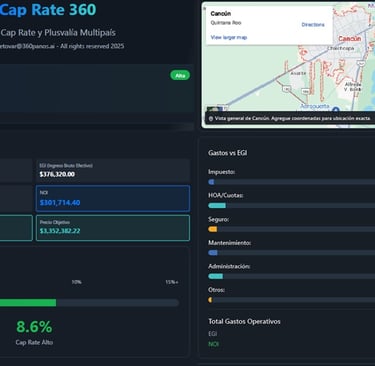375x366 pixels.
Task: Open the Directions link on Cancún map
Action: tap(313, 25)
